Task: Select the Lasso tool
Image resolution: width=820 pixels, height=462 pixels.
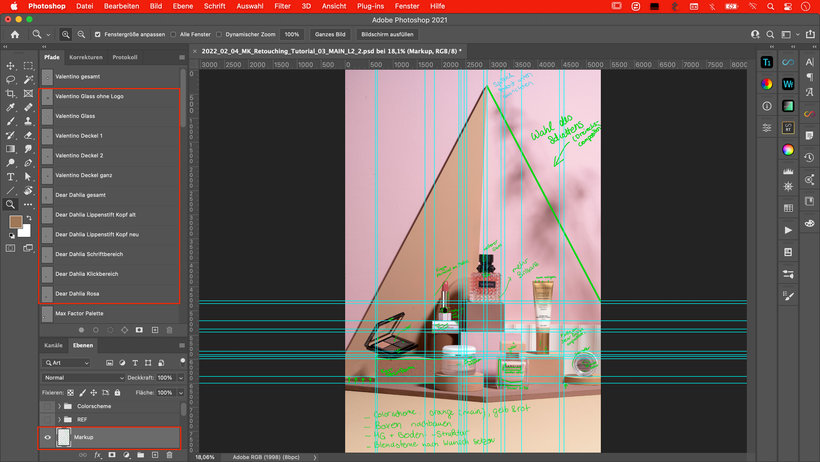Action: pyautogui.click(x=10, y=80)
